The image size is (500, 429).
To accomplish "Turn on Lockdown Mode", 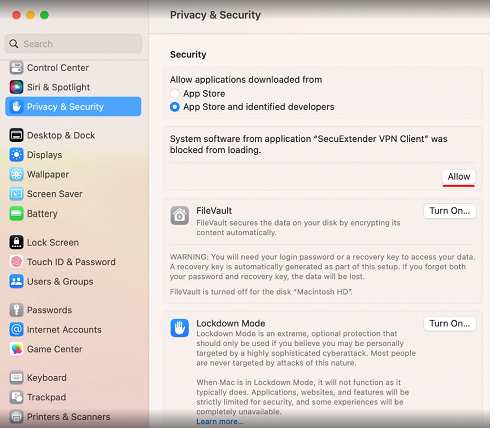I will coord(450,324).
